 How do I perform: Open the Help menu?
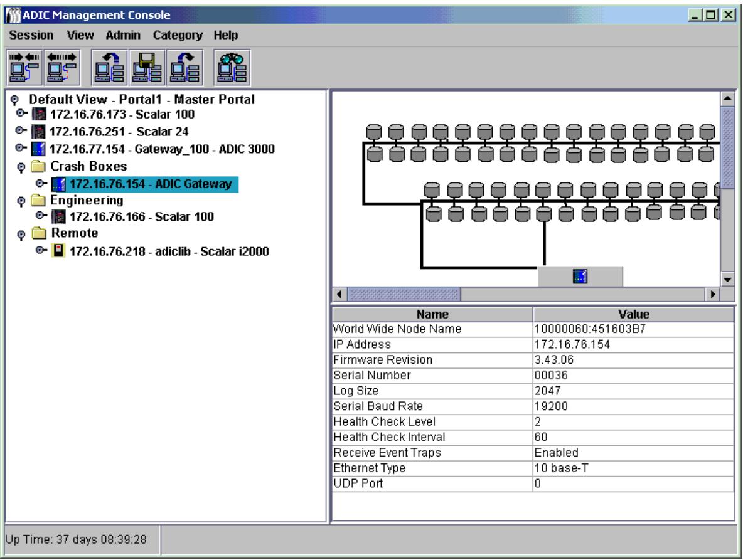coord(225,35)
